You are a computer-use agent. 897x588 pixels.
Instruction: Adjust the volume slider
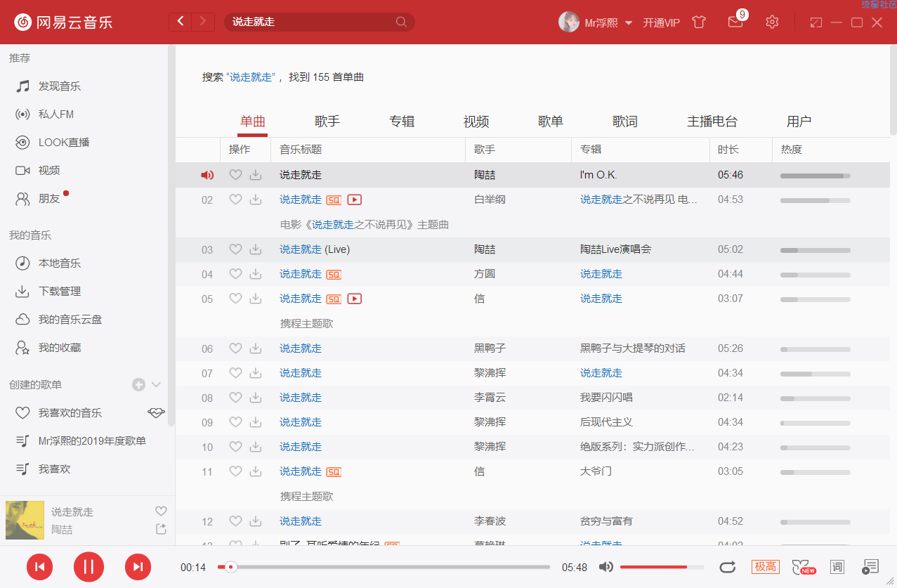pos(662,567)
